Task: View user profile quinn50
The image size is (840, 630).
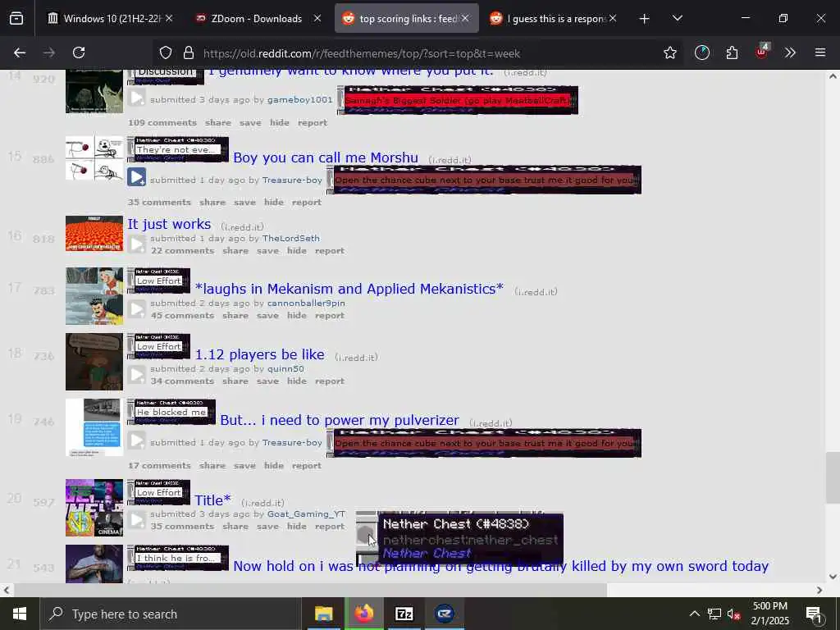Action: point(285,369)
